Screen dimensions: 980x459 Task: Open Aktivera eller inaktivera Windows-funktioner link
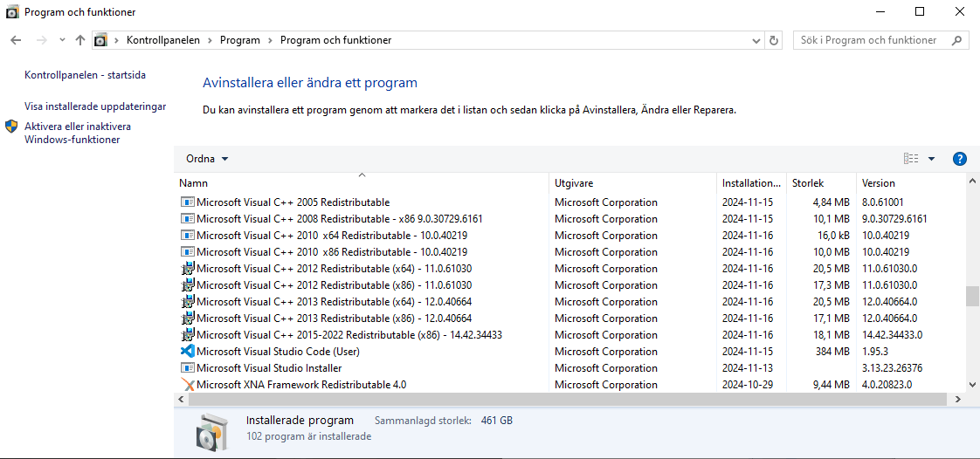pos(78,133)
